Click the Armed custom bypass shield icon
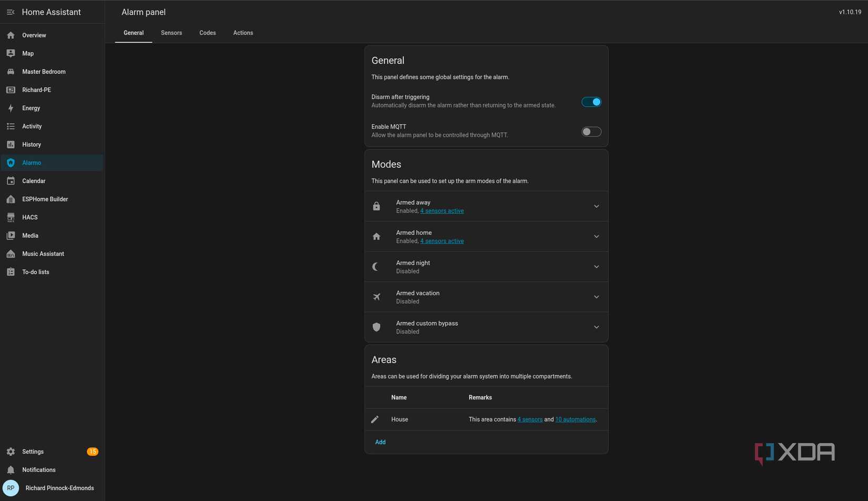868x501 pixels. point(377,327)
